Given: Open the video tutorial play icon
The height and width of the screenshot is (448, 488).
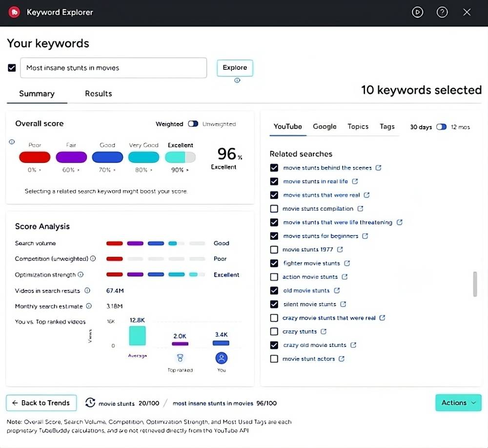Looking at the screenshot, I should click(x=417, y=12).
